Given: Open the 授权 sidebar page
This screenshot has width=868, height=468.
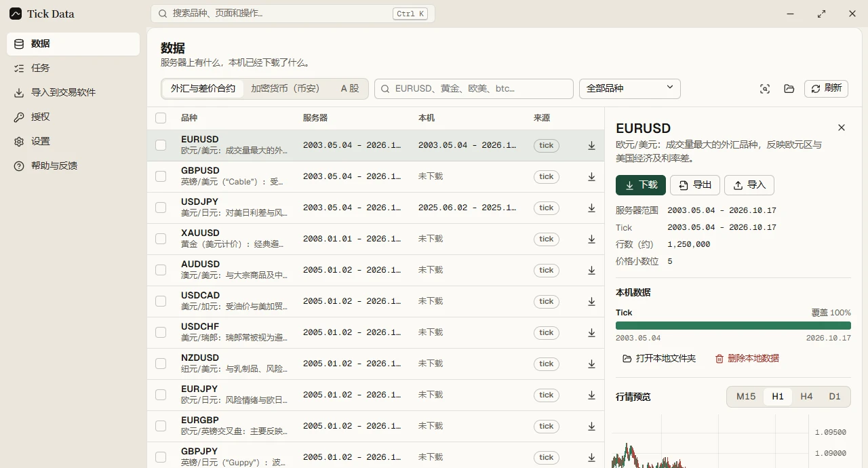Looking at the screenshot, I should [73, 117].
